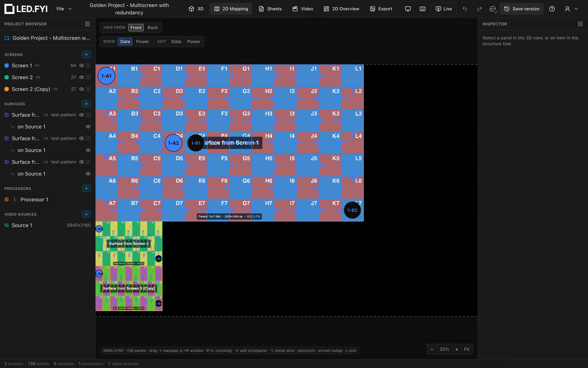Click the keyboard shortcuts icon

423,9
